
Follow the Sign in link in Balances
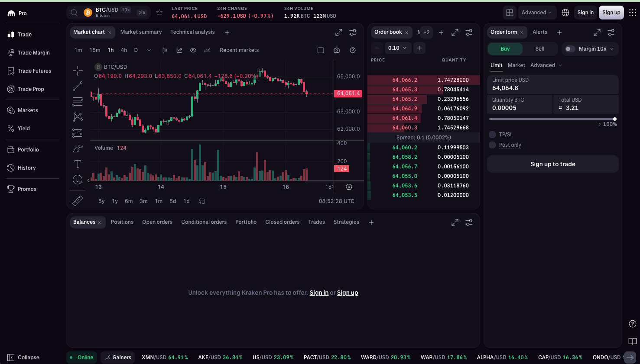(319, 293)
